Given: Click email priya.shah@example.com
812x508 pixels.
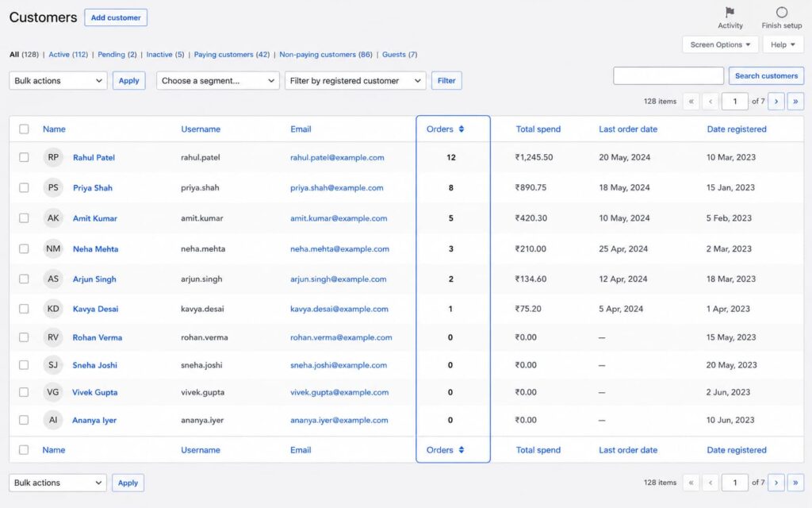Looking at the screenshot, I should 336,187.
